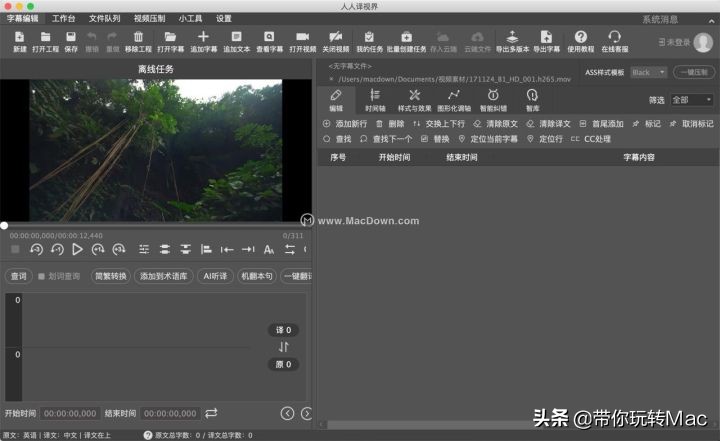The image size is (720, 441).
Task: Click the 结束时间 end time field
Action: (170, 413)
